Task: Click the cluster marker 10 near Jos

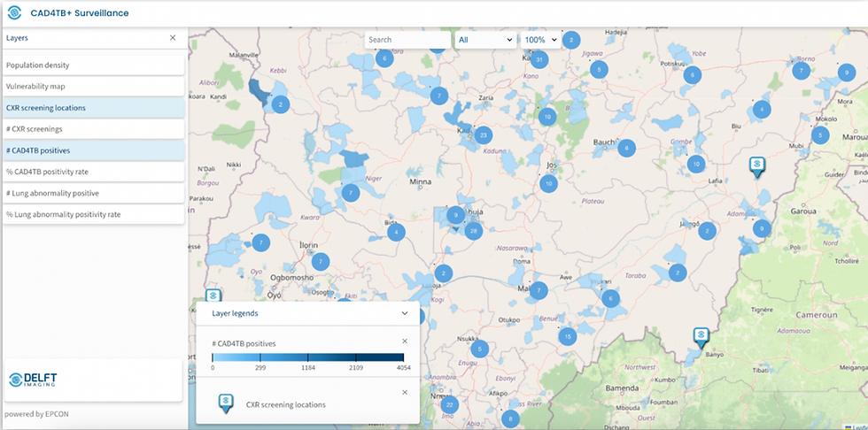Action: pos(548,183)
